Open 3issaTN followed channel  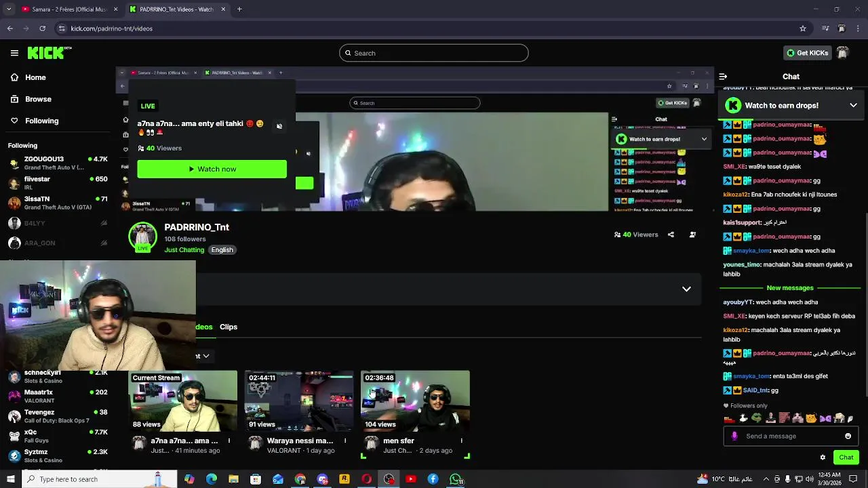[58, 203]
